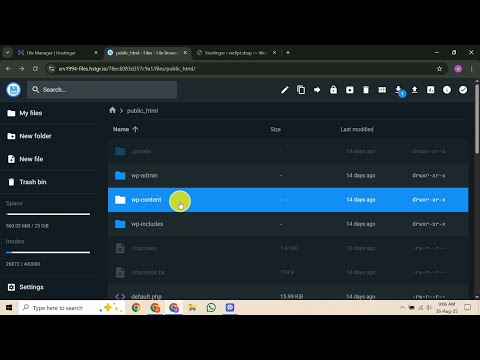
Task: Show hidden tray icons chevron
Action: coord(402,307)
